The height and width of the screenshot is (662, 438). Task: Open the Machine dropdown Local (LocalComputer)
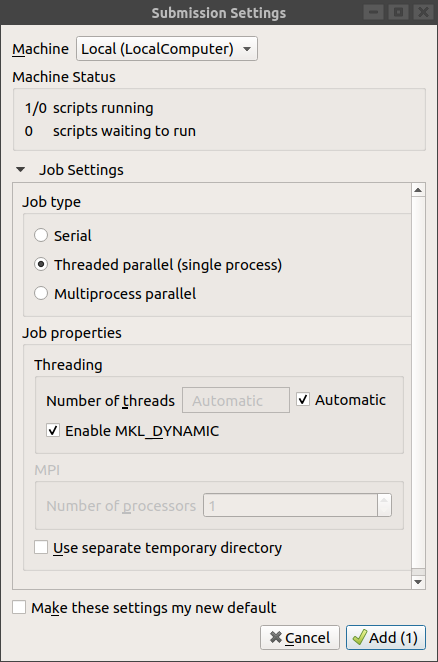click(x=166, y=49)
